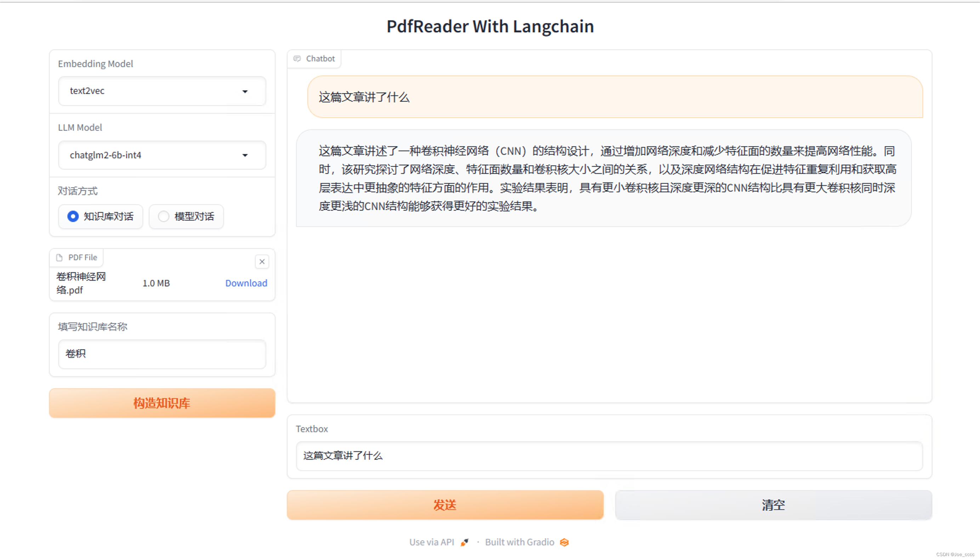Click the 填写知识库名称 input field
Screen dimensions: 980x560
coord(162,354)
